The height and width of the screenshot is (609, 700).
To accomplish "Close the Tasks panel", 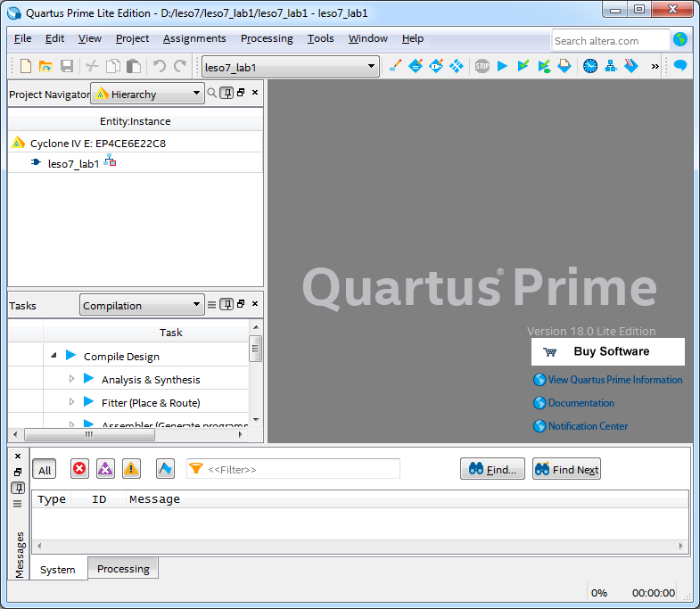I will 255,303.
